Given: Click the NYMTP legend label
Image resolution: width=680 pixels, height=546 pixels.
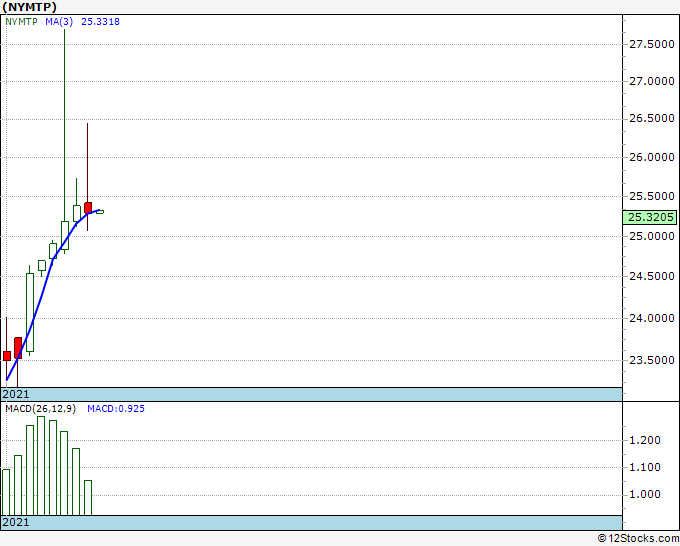Looking at the screenshot, I should (22, 21).
